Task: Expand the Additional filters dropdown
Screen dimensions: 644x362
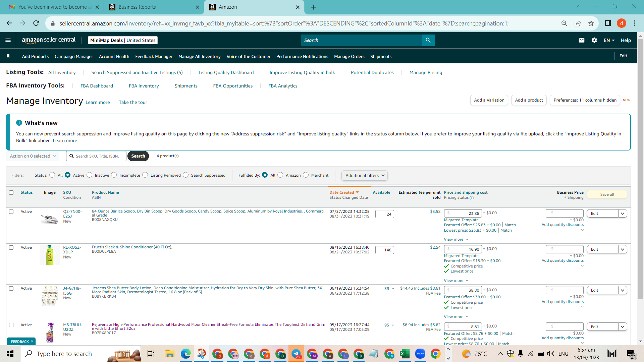Action: click(x=365, y=175)
